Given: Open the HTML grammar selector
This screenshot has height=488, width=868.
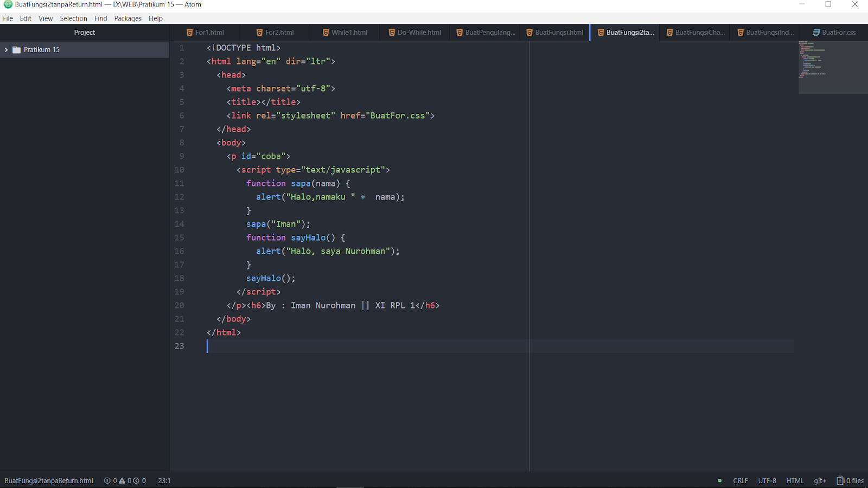Looking at the screenshot, I should 795,480.
